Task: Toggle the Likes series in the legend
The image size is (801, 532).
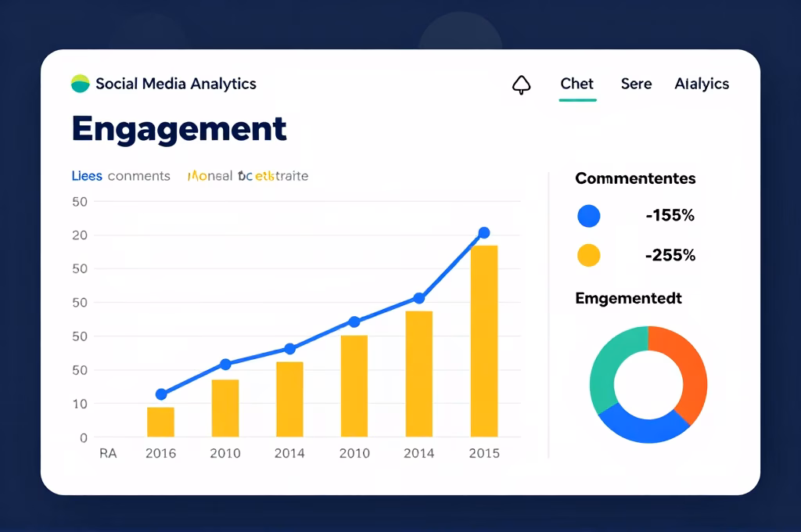Action: click(86, 176)
